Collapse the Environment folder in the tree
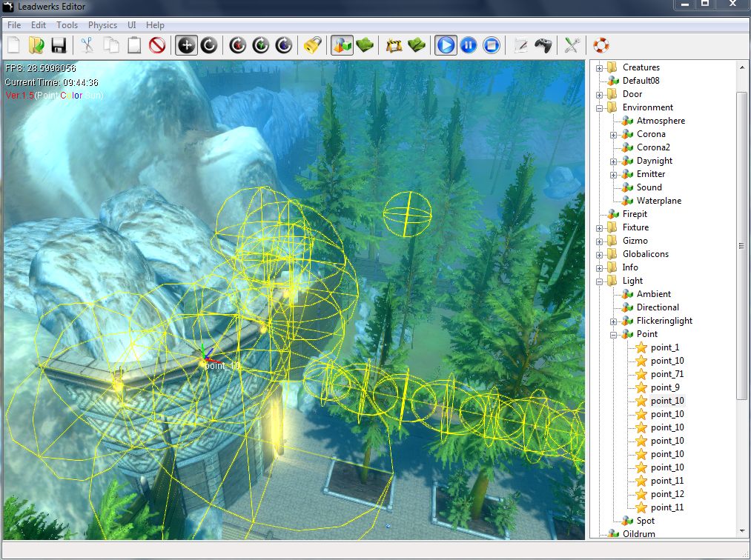Screen dimensions: 751x560 click(599, 107)
